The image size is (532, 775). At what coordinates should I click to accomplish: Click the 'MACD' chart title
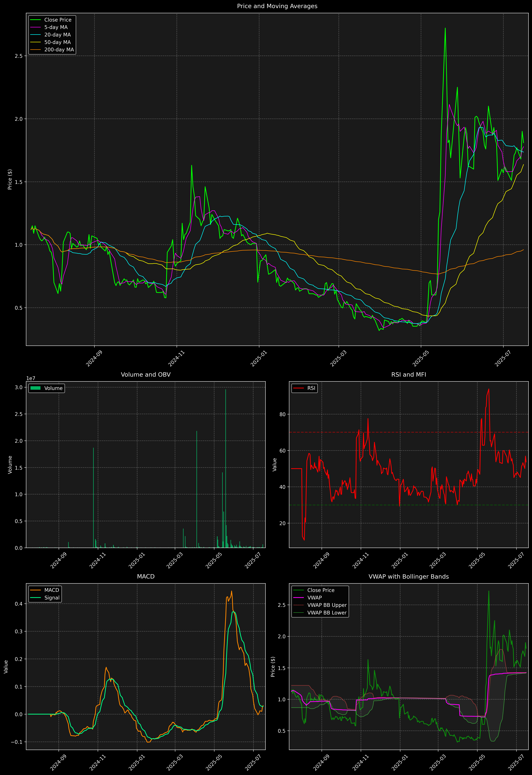(x=146, y=577)
